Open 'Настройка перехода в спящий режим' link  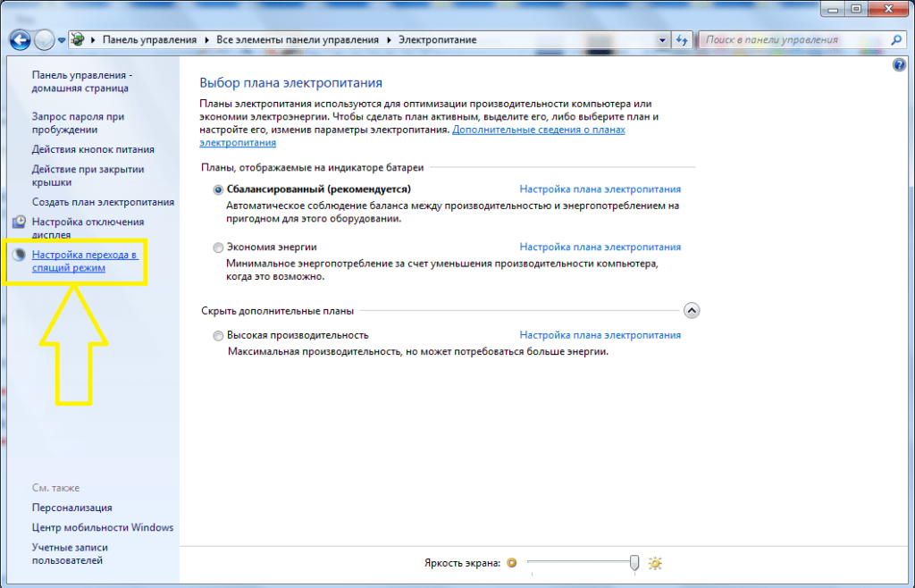coord(85,261)
